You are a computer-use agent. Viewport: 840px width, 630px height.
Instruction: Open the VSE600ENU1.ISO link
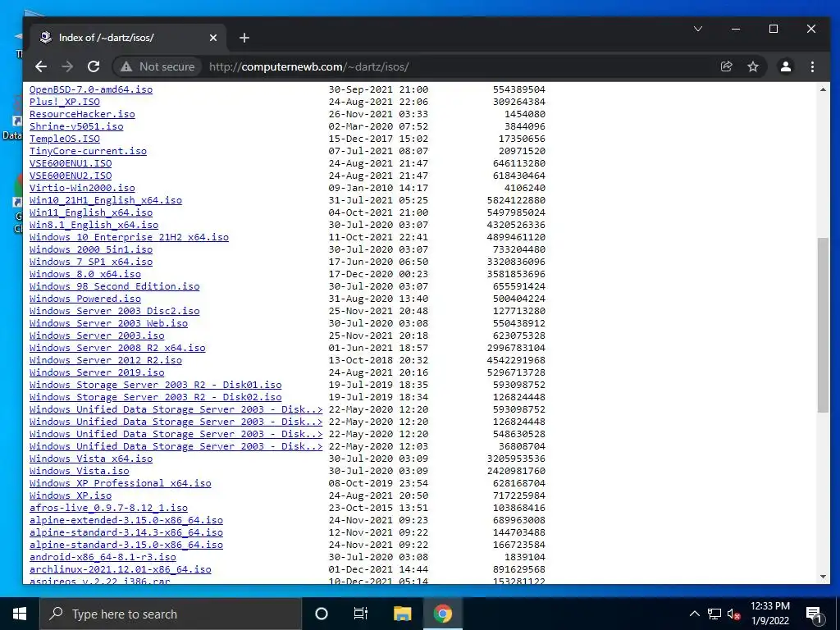pyautogui.click(x=71, y=163)
